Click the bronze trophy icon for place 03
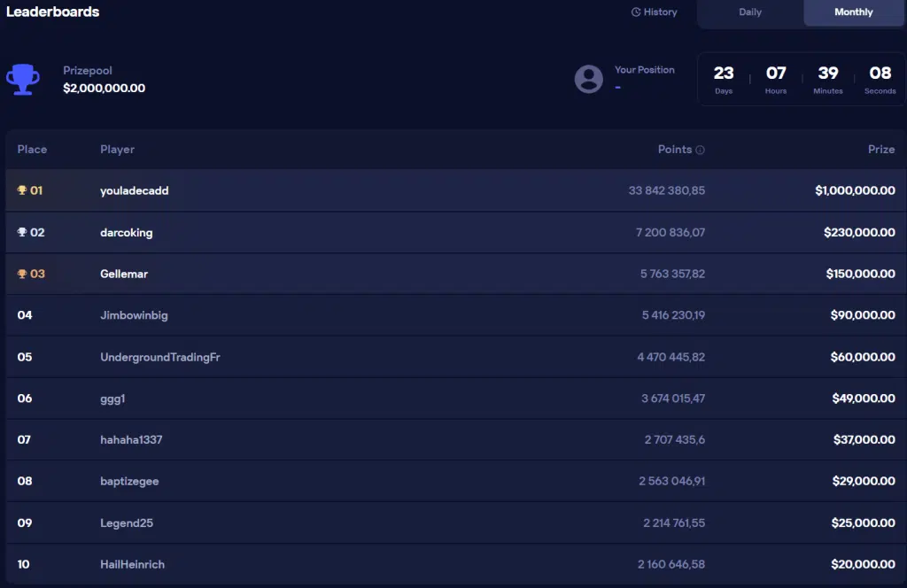Screen dimensions: 907x588 pos(22,274)
